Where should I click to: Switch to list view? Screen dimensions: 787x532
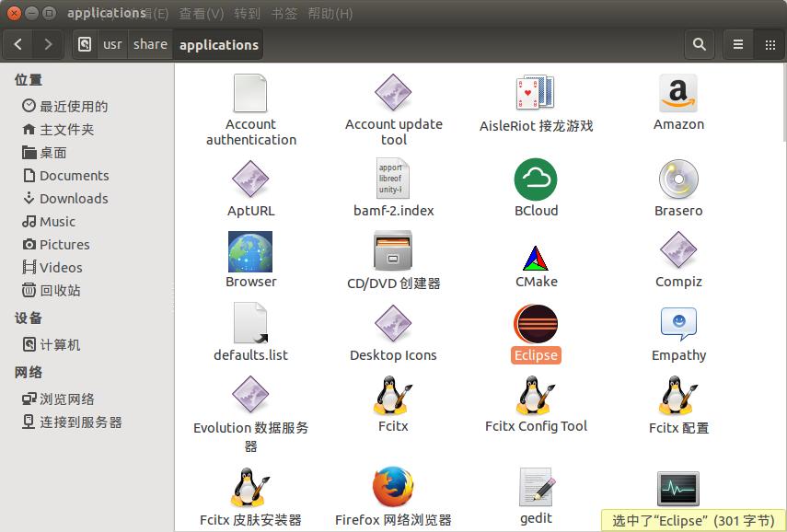point(738,44)
